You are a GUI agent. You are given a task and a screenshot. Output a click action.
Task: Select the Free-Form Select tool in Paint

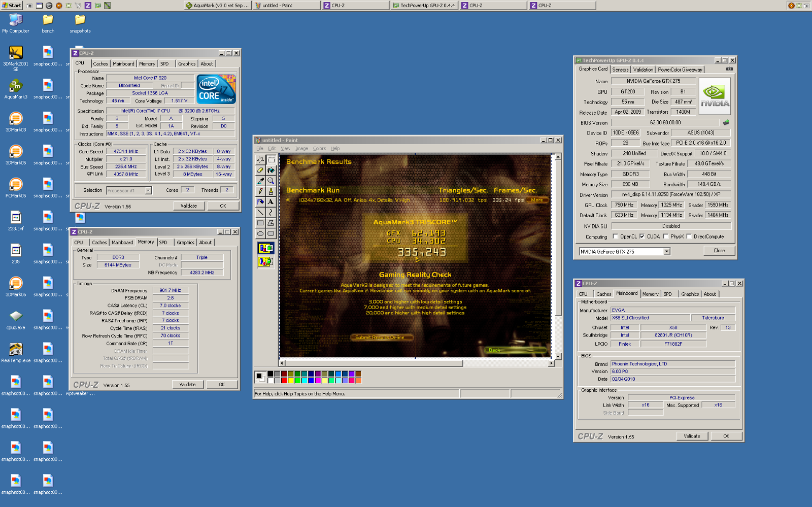260,159
